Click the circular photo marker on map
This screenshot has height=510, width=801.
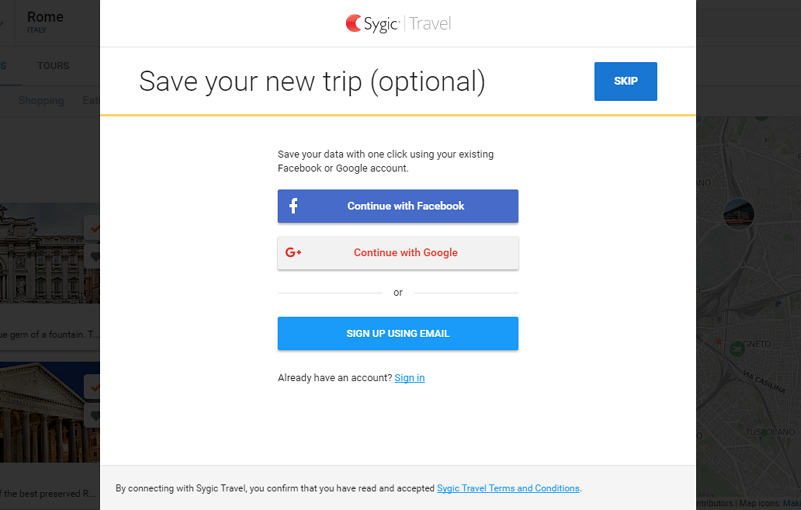738,212
